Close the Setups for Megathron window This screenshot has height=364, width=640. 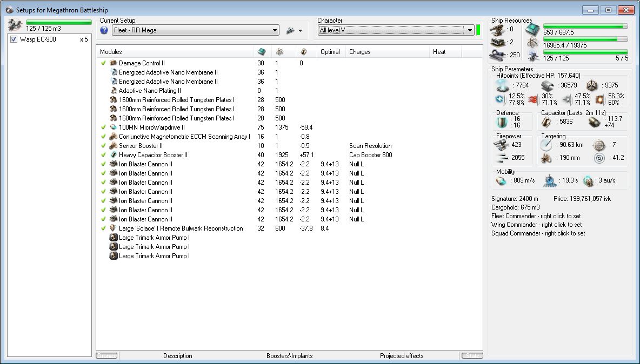(626, 10)
